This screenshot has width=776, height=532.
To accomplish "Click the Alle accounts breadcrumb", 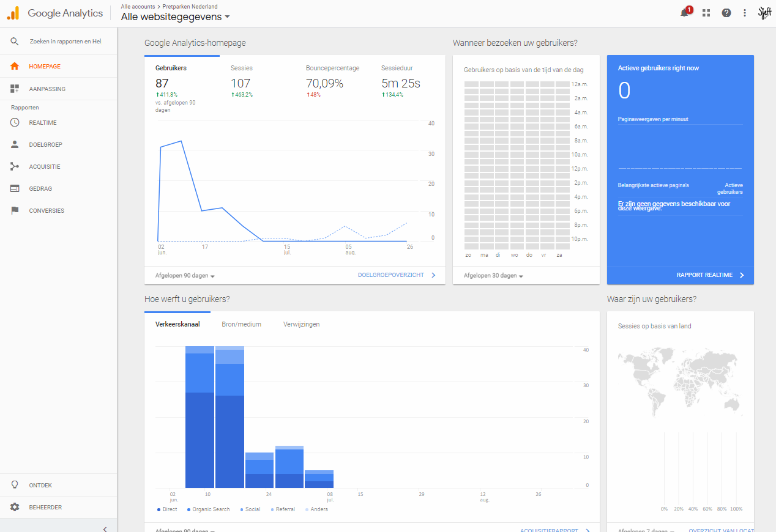I will (x=136, y=6).
